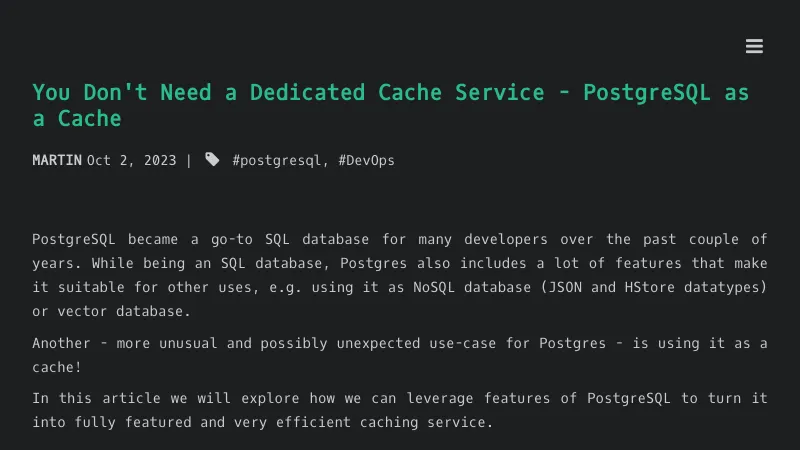The image size is (800, 450).
Task: Click the word 'cache!' ending the second paragraph
Action: coord(55,367)
